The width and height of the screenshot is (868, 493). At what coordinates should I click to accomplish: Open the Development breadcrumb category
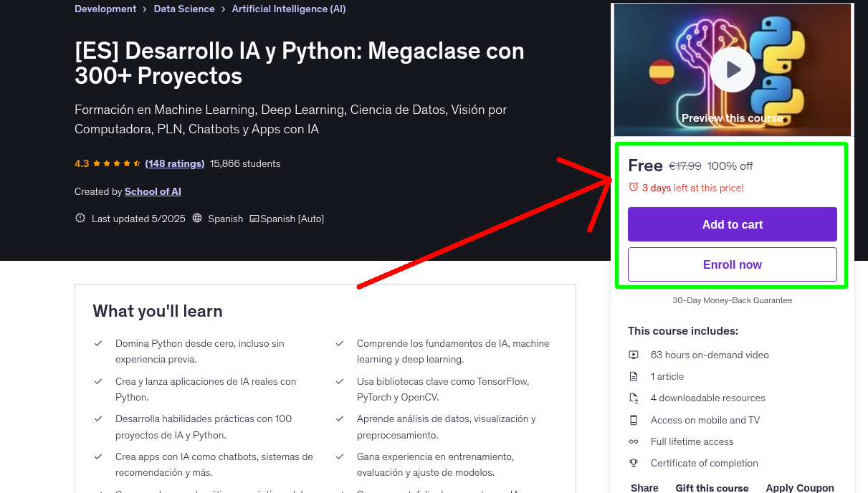[x=105, y=9]
